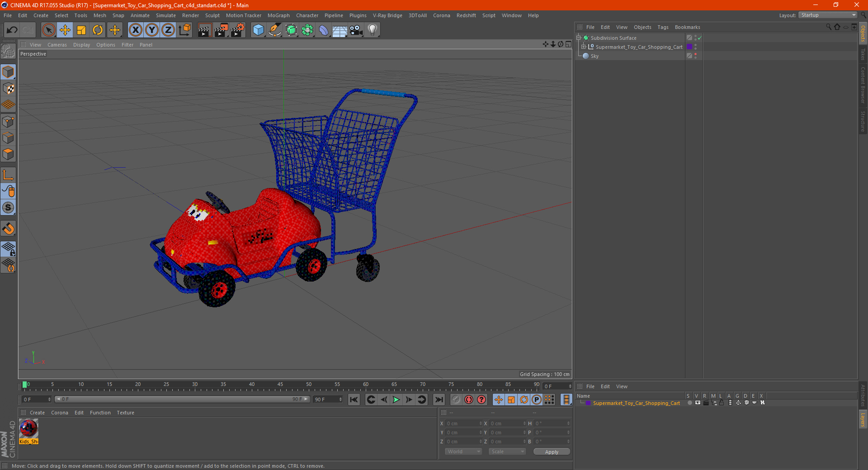Jump to the end of animation

(x=439, y=399)
